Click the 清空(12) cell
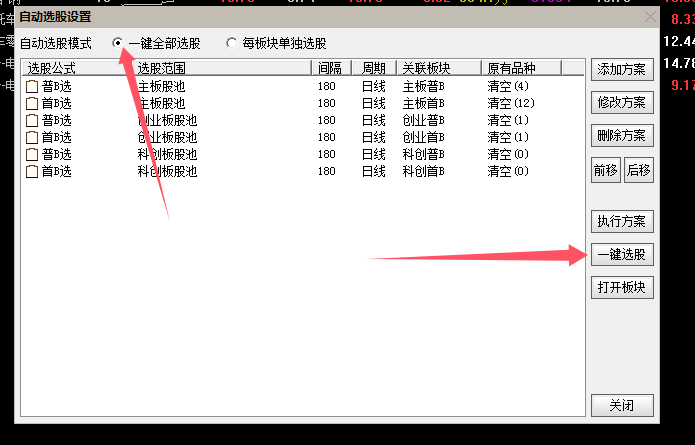This screenshot has height=445, width=695. 511,103
